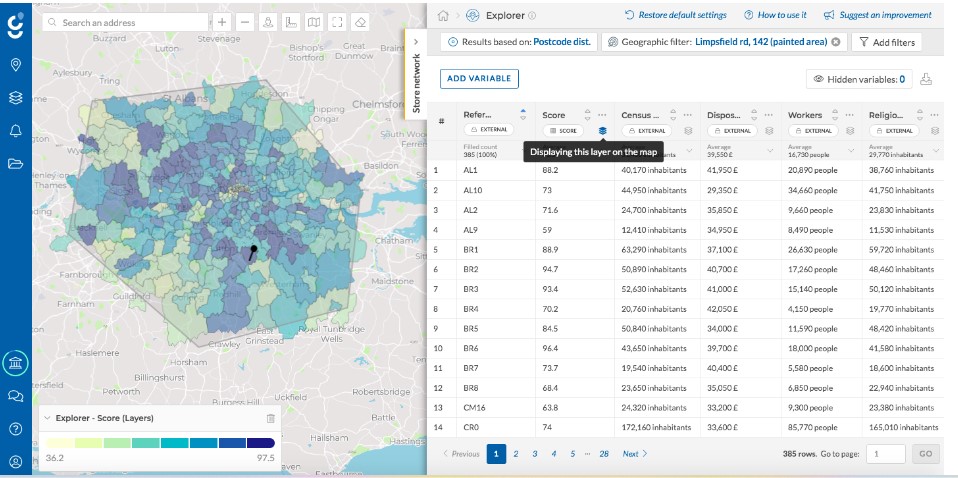Collapse the Explorer - Score legend panel

47,419
